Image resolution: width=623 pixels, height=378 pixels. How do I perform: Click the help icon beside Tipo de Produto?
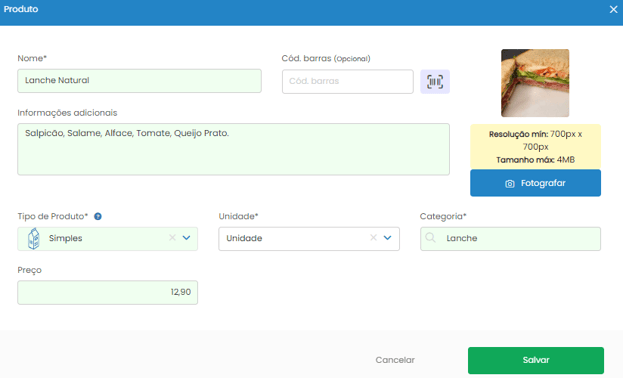(98, 216)
